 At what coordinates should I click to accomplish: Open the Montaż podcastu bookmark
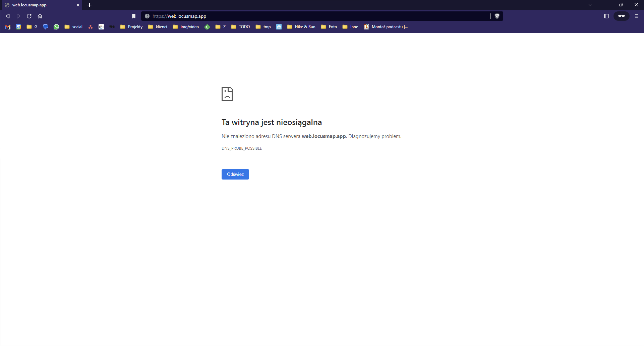pos(386,27)
